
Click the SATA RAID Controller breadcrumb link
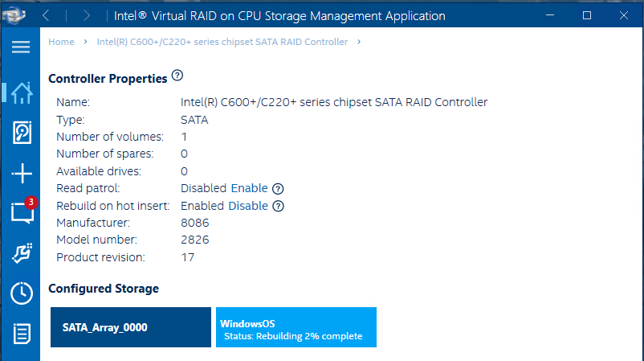pyautogui.click(x=222, y=42)
